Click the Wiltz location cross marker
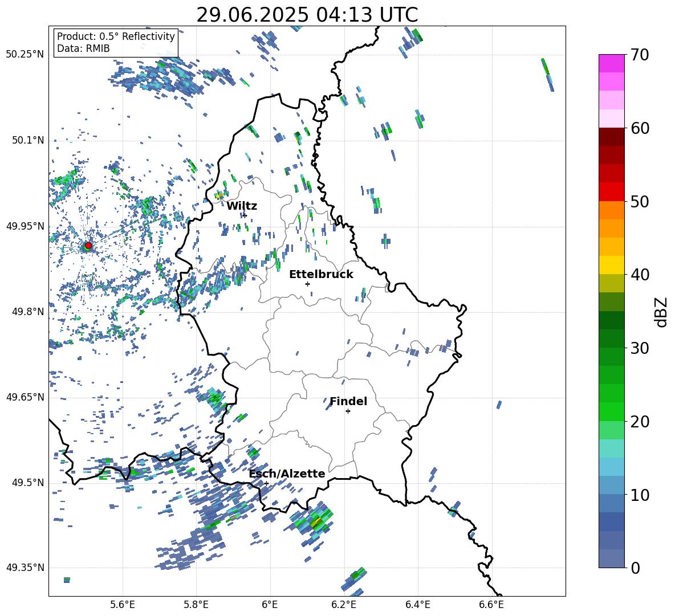 [x=245, y=215]
